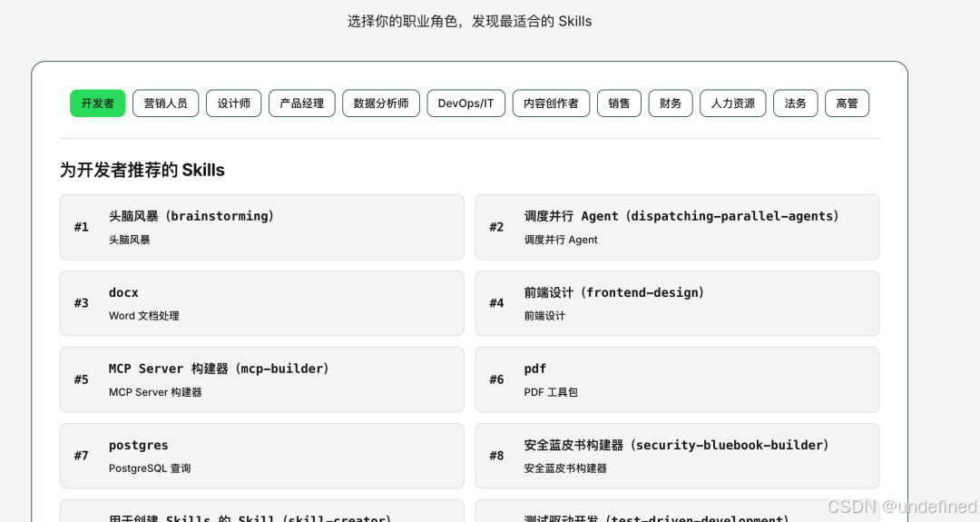Open the 高管 role tab
980x522 pixels.
pos(847,103)
